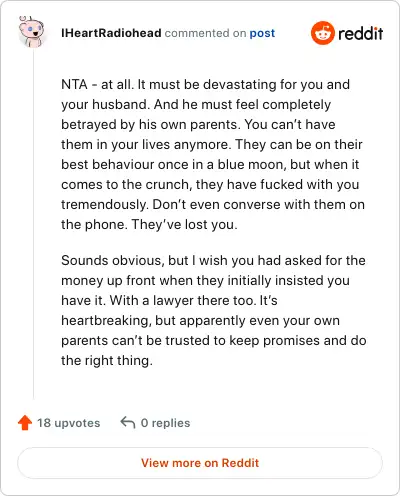The image size is (400, 496).
Task: Open the blue 'post' link
Action: coord(262,33)
